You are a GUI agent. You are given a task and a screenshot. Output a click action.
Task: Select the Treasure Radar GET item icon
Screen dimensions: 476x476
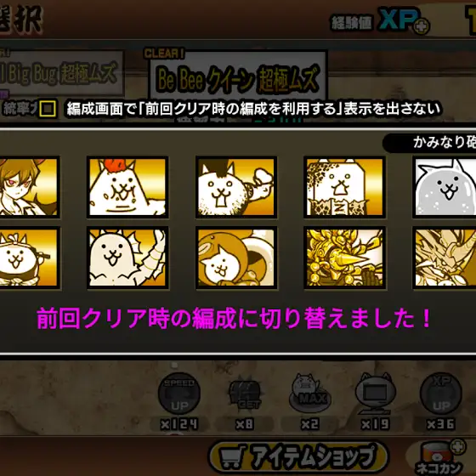245,395
